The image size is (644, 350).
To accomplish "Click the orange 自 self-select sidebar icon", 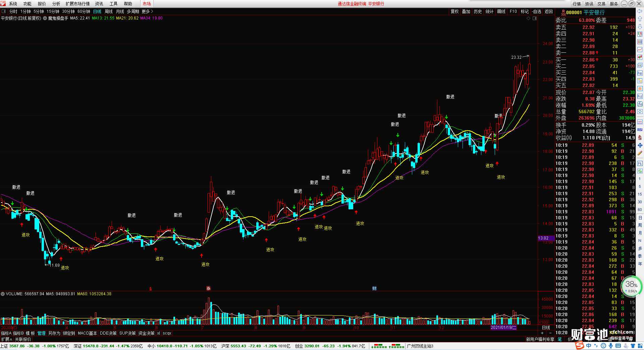I will click(x=640, y=88).
